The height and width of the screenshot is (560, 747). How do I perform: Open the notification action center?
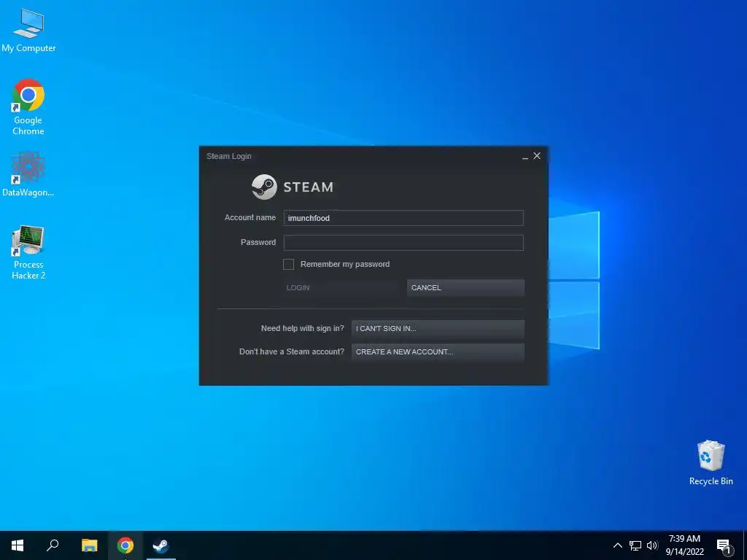tap(724, 545)
